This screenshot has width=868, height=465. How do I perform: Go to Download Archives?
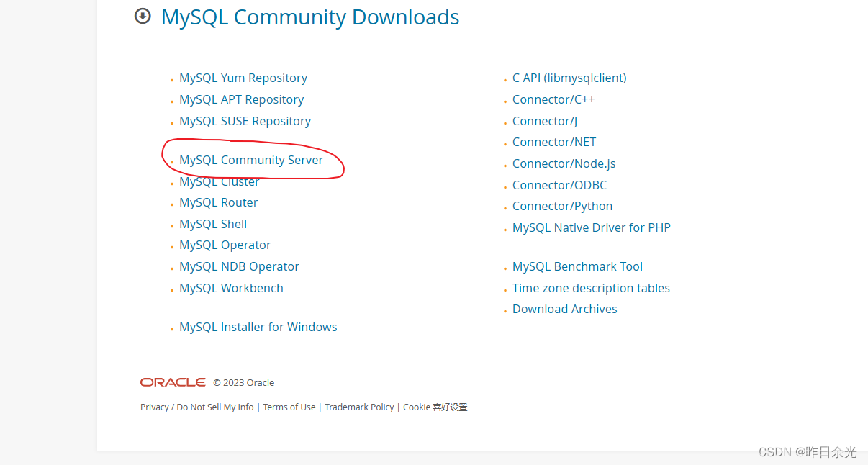(565, 309)
